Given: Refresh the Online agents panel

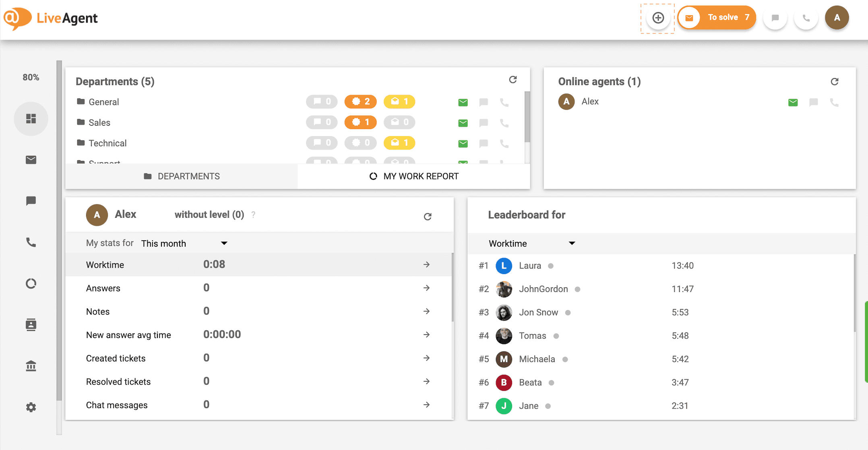Looking at the screenshot, I should point(835,81).
